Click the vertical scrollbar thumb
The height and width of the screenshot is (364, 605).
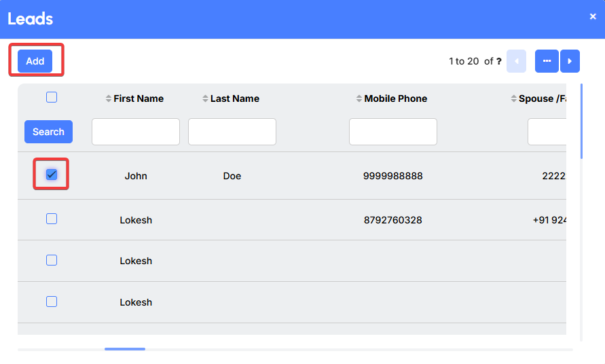coord(581,121)
